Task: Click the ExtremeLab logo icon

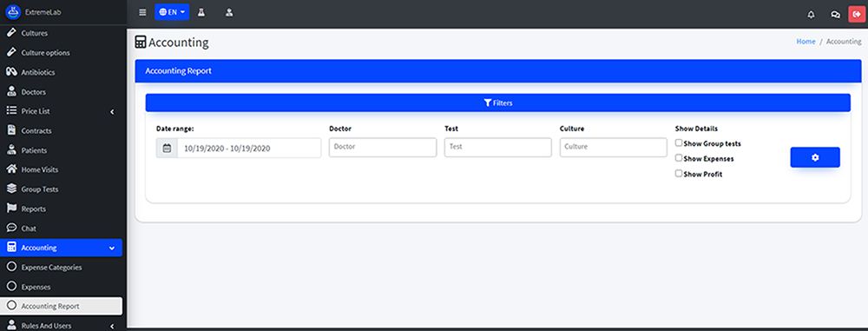Action: click(x=12, y=11)
